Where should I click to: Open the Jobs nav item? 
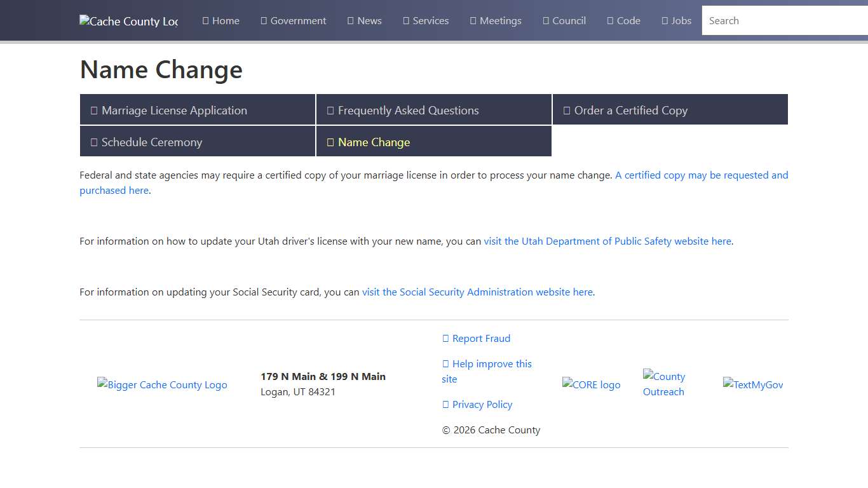pos(677,21)
